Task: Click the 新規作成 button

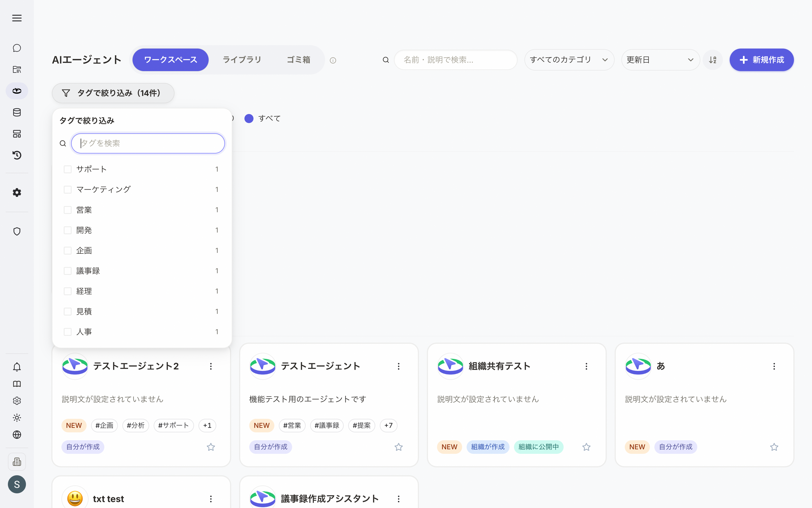Action: tap(762, 60)
